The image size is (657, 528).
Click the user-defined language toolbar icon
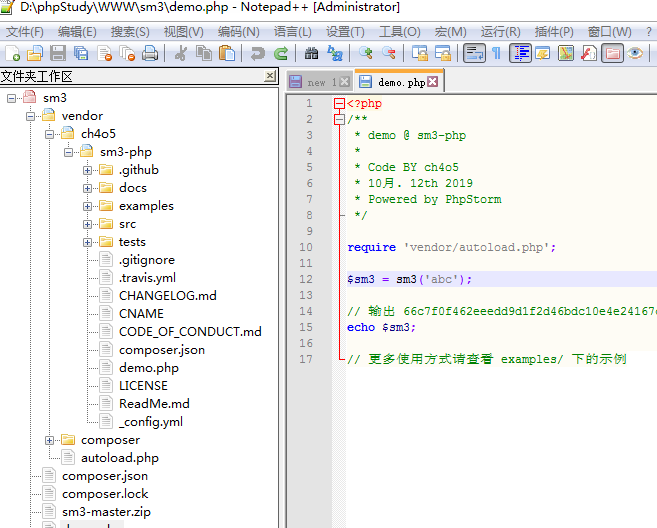click(x=543, y=53)
